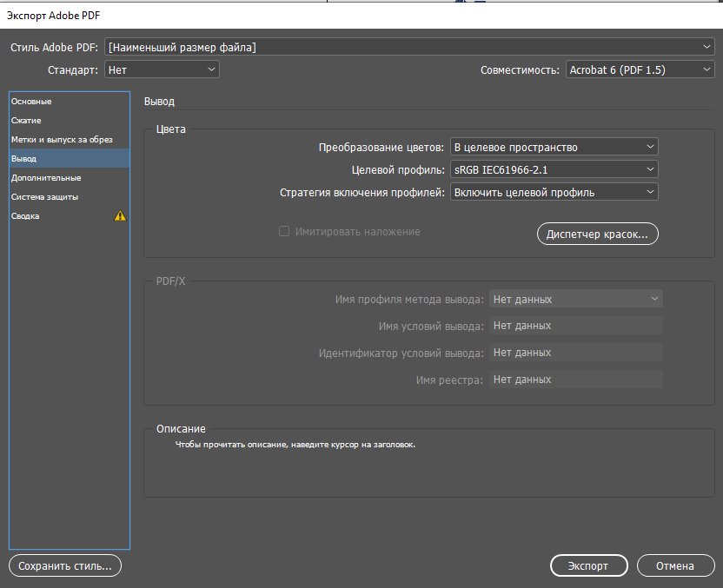Viewport: 723px width, 588px height.
Task: Click the Отмена button
Action: click(675, 565)
